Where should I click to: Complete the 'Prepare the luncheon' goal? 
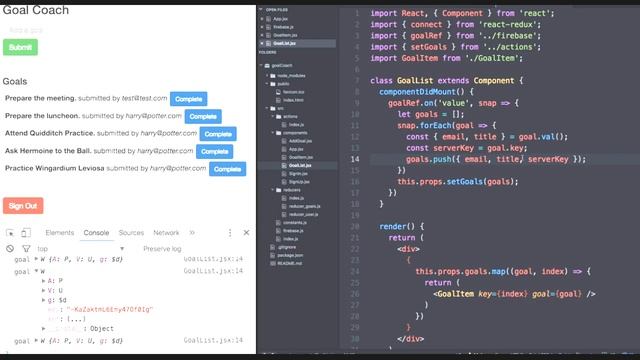[x=203, y=116]
